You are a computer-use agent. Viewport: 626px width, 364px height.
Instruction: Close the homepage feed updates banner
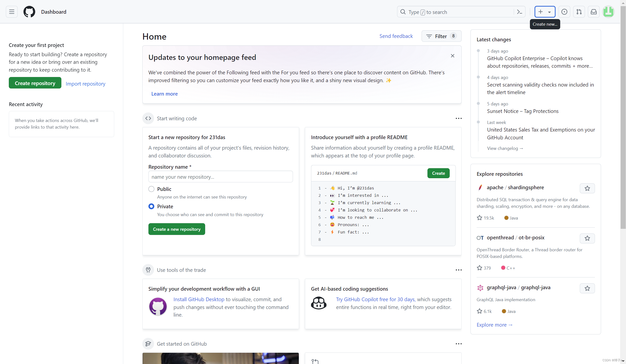pyautogui.click(x=452, y=56)
